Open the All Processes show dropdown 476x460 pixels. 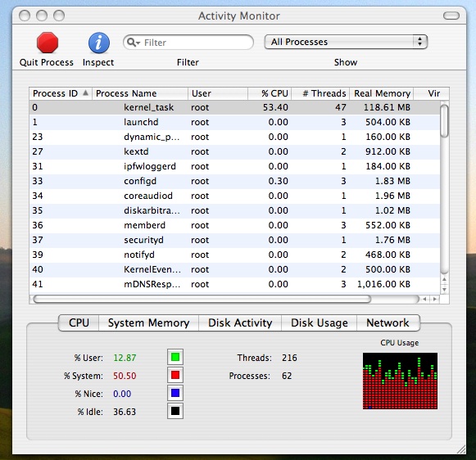(346, 42)
